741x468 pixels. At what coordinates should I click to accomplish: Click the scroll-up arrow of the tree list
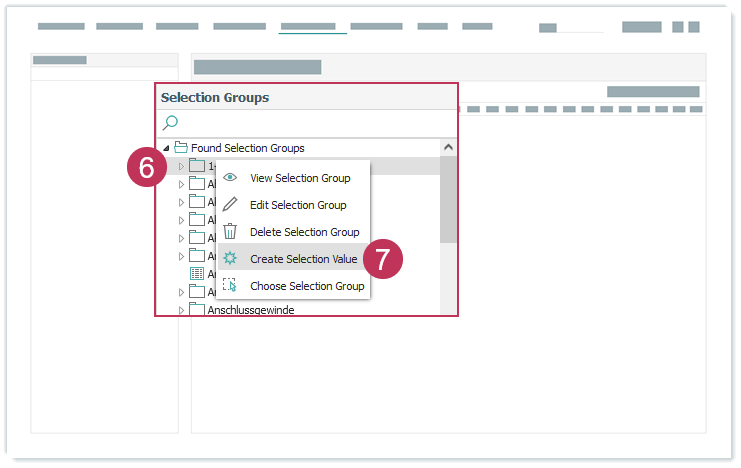448,148
